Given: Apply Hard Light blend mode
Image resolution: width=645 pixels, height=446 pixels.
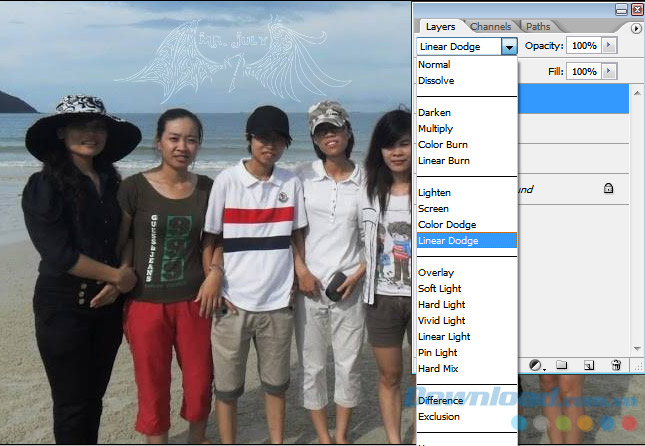Looking at the screenshot, I should (442, 305).
